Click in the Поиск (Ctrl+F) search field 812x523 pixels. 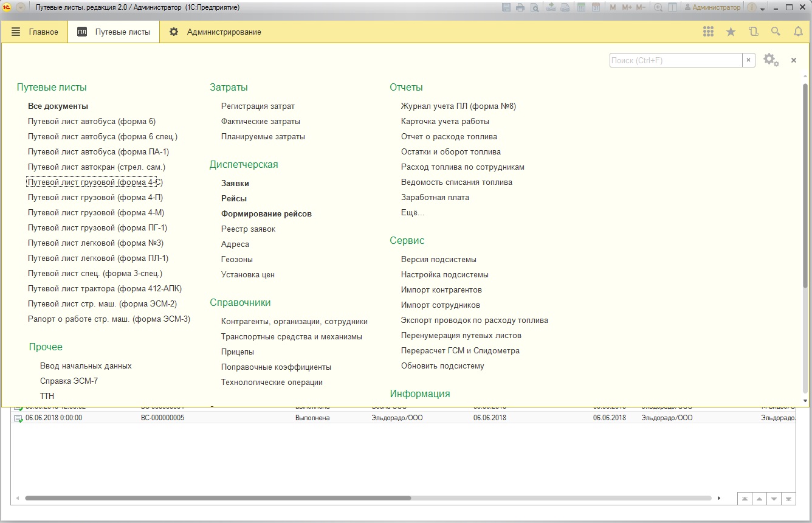pos(675,60)
